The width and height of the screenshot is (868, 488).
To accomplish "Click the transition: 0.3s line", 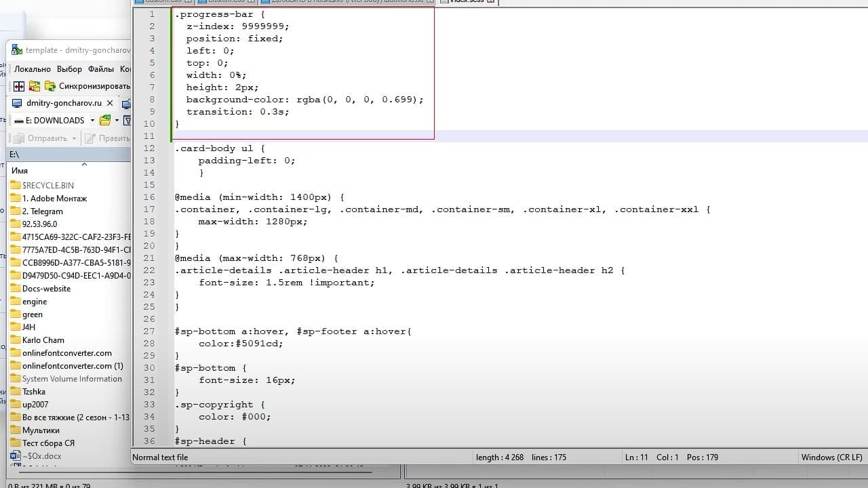I will 238,112.
